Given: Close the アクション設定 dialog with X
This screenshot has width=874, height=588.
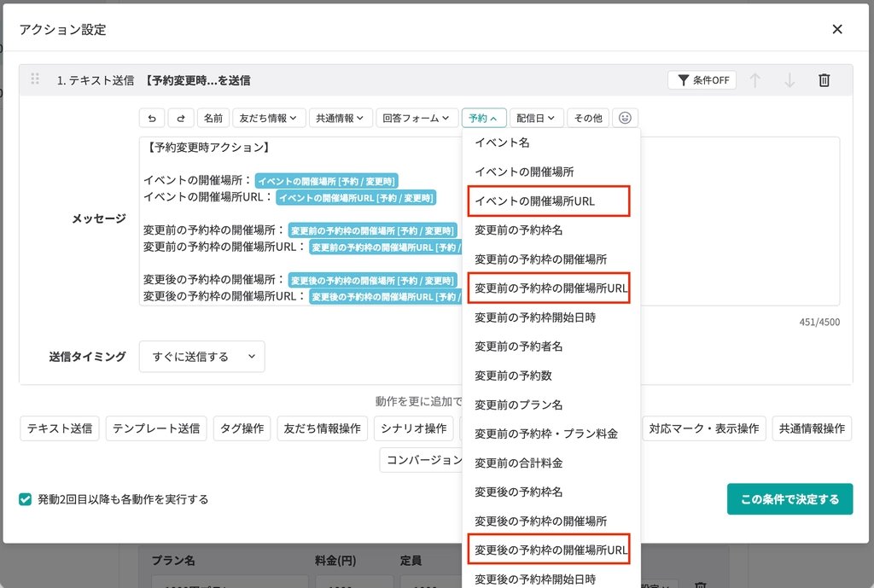Looking at the screenshot, I should (x=837, y=29).
